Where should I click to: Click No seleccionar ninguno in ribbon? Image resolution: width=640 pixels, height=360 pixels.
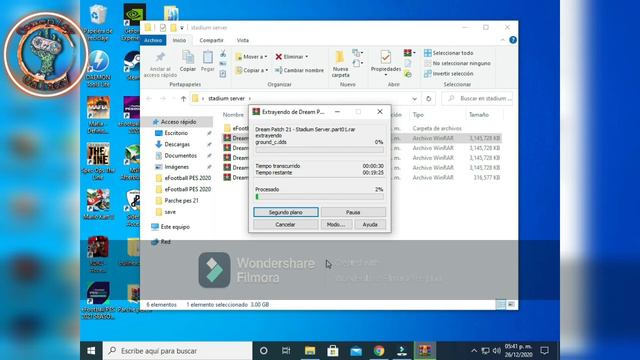(x=457, y=63)
